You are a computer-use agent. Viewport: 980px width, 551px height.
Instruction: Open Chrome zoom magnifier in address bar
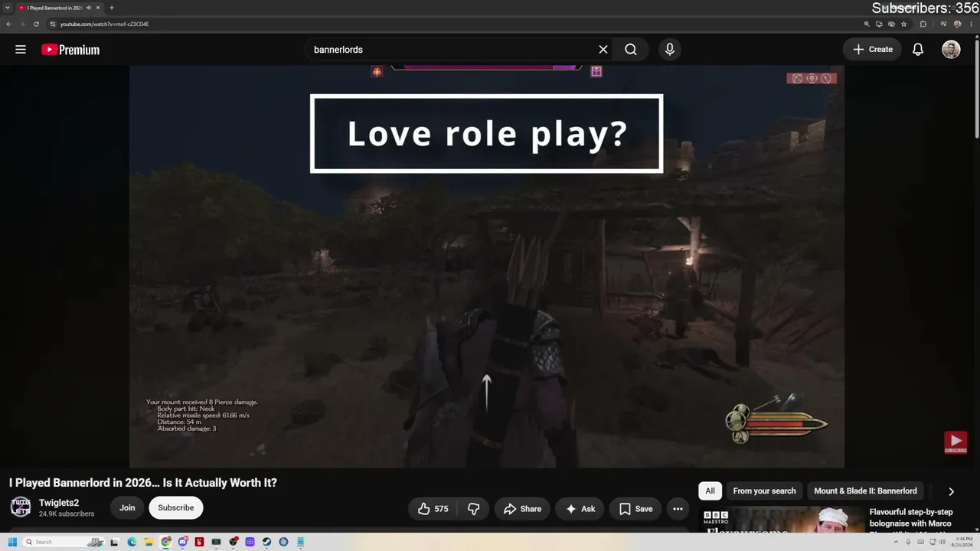[x=867, y=24]
